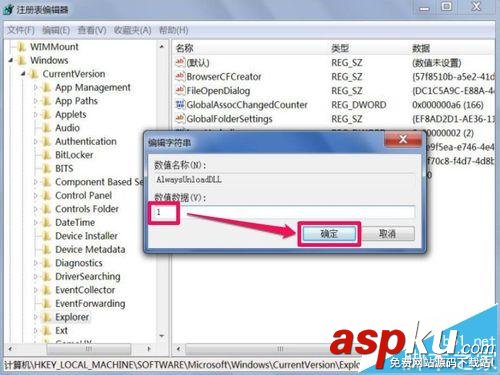The image size is (500, 375).
Task: Click the REG_DWORD type cell
Action: [x=359, y=105]
